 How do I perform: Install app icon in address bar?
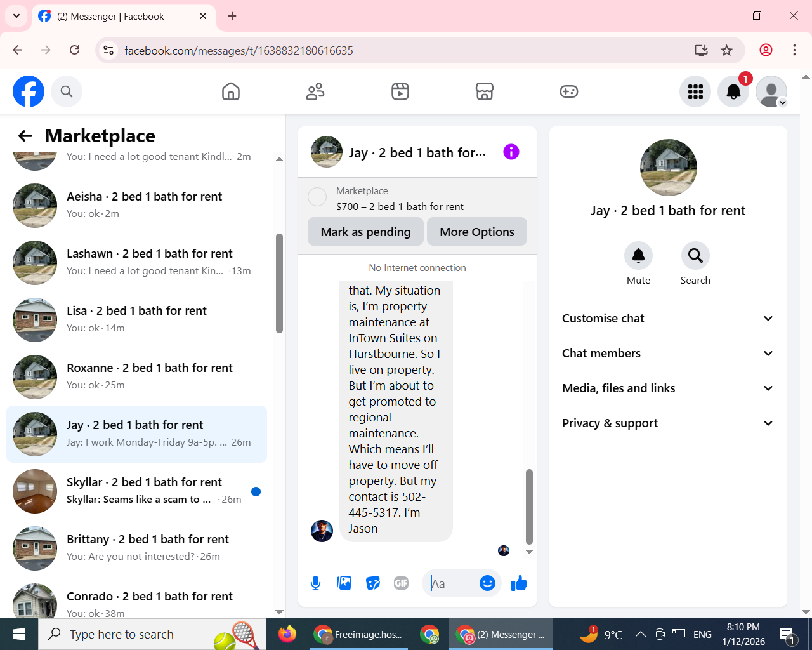click(x=701, y=50)
